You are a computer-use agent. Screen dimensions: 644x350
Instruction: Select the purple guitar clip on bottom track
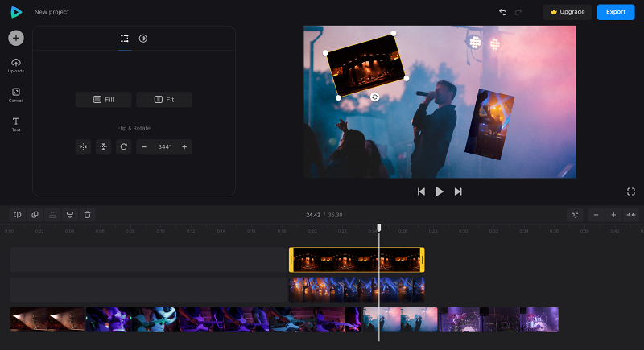coord(224,319)
